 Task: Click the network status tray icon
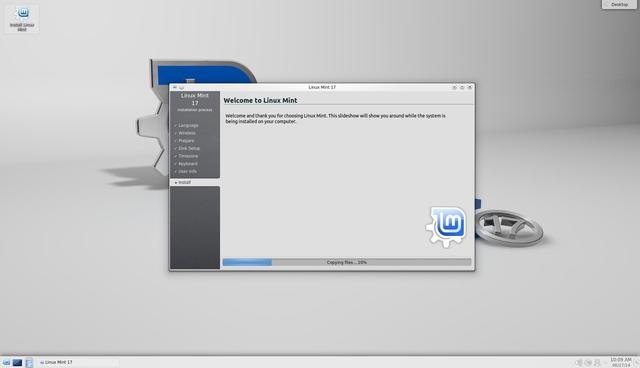[588, 362]
